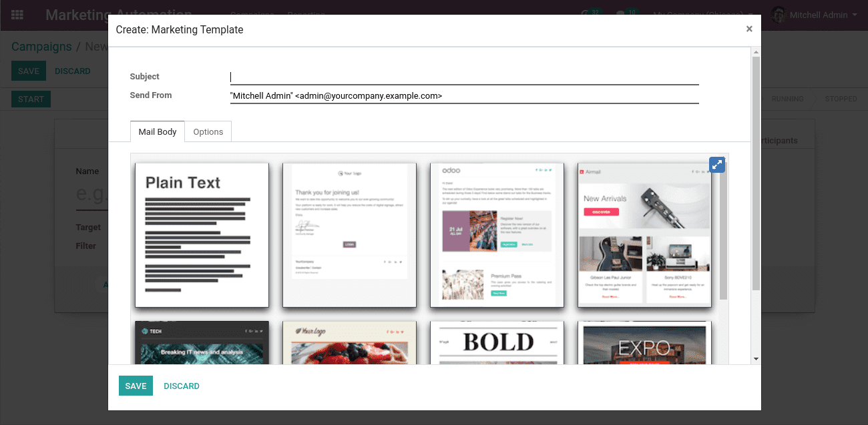Screen dimensions: 868x425
Task: Pick the food 'Your Logo' template thumbnail
Action: point(349,342)
